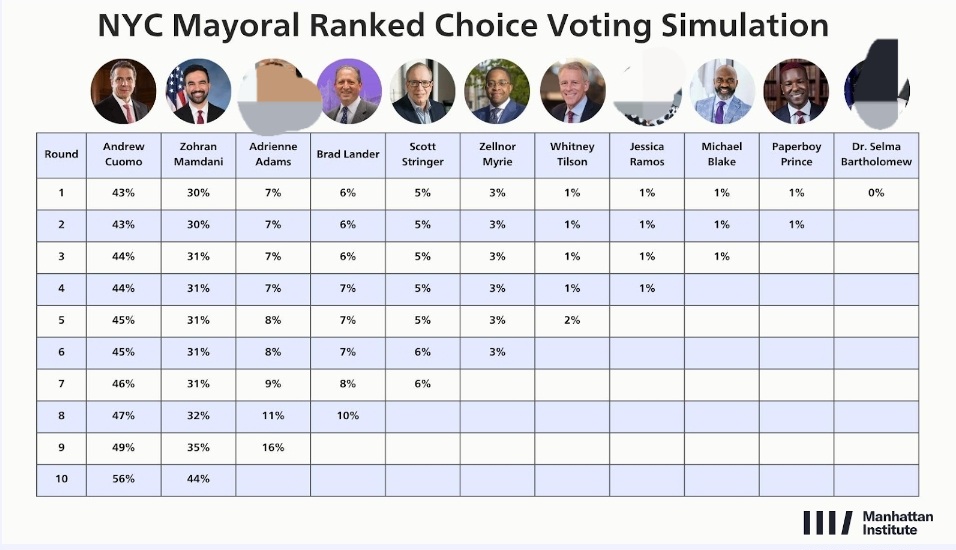Select the Jessica Ramos column header
The height and width of the screenshot is (550, 956).
tap(647, 155)
